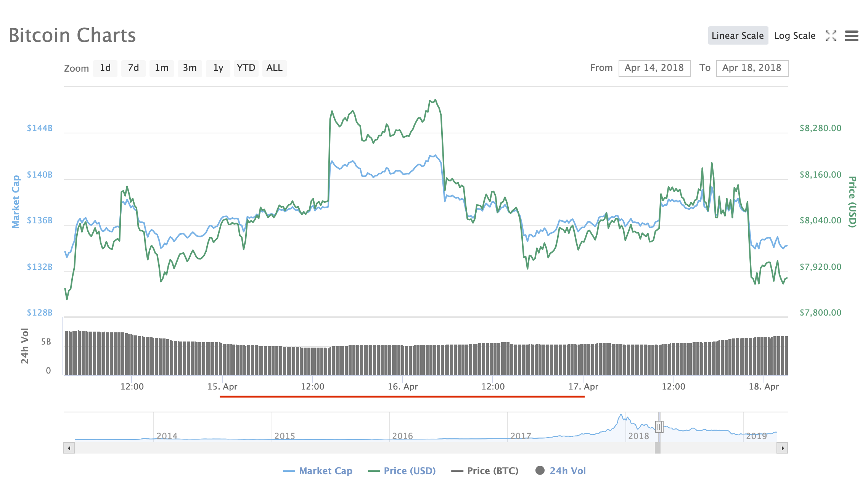
Task: Select YTD zoom range
Action: point(246,68)
